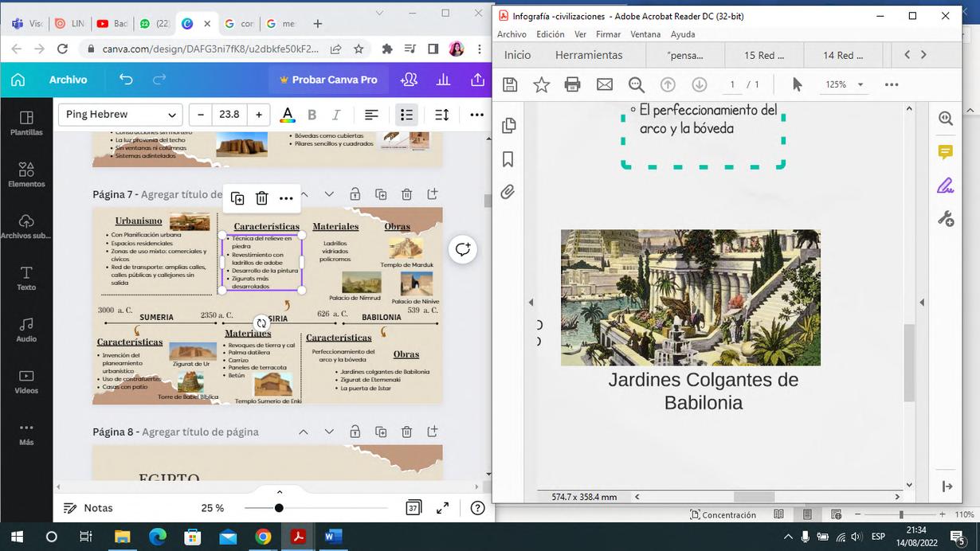This screenshot has height=551, width=980.
Task: Click the Probar Canva Pro button
Action: click(328, 80)
